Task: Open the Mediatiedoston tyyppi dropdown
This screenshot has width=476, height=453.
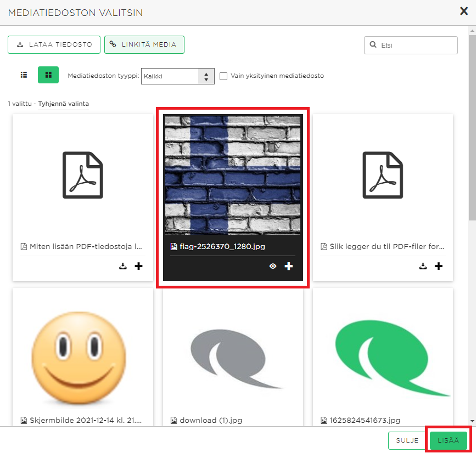Action: tap(177, 76)
